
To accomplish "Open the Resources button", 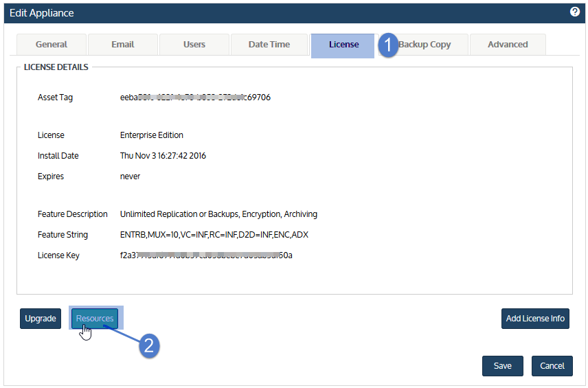I will 95,319.
